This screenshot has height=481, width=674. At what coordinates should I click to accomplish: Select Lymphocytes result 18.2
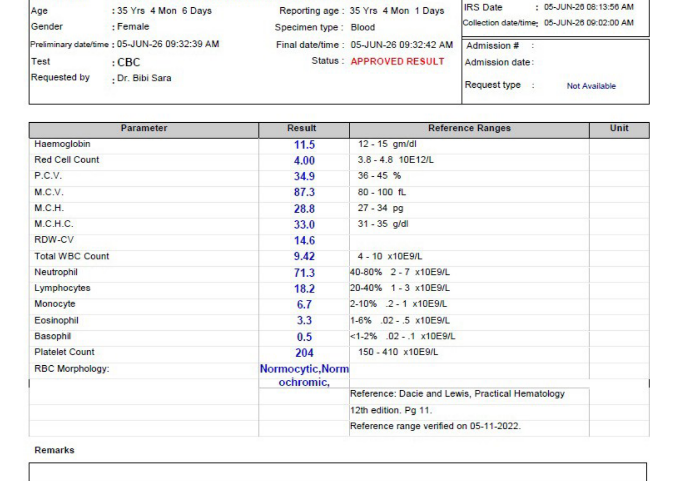click(x=304, y=289)
